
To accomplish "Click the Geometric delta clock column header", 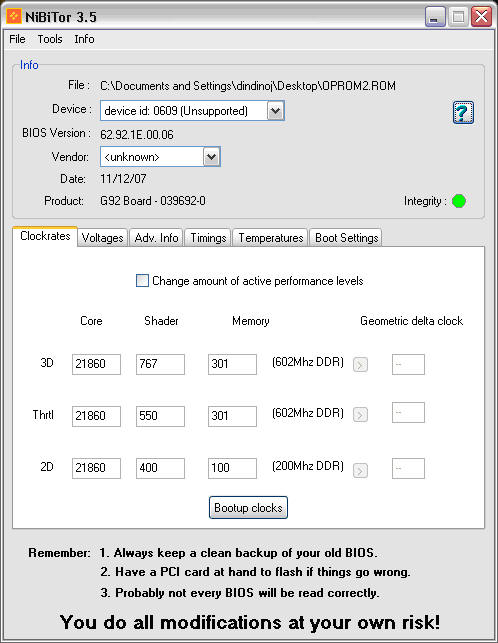I will click(411, 321).
